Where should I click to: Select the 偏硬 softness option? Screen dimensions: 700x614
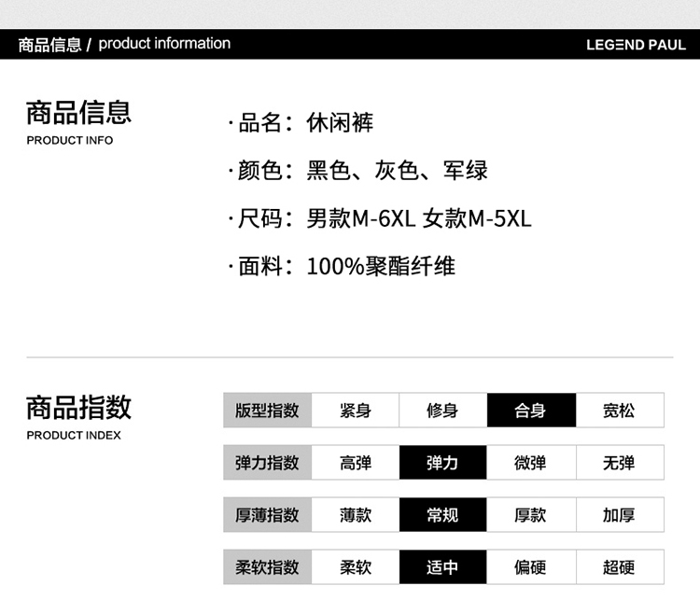(x=530, y=567)
